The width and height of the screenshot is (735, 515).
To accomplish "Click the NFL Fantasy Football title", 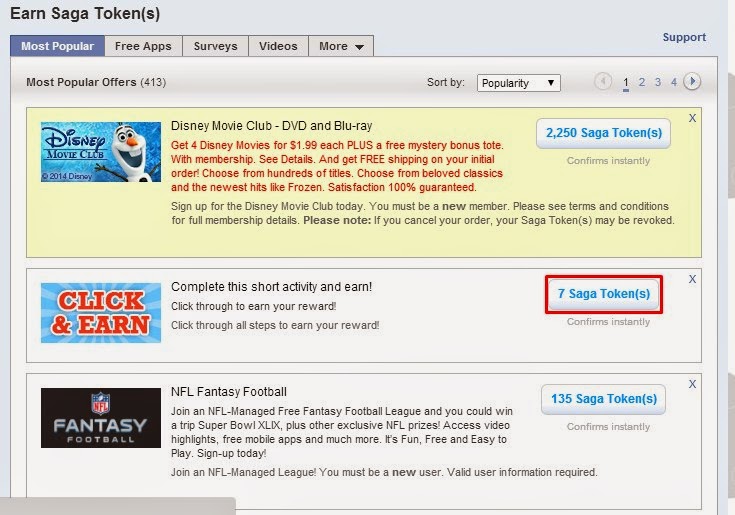I will 229,392.
